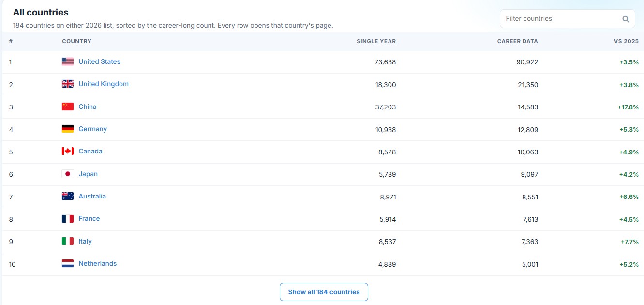The width and height of the screenshot is (644, 305).
Task: Click the China flag icon
Action: point(68,107)
